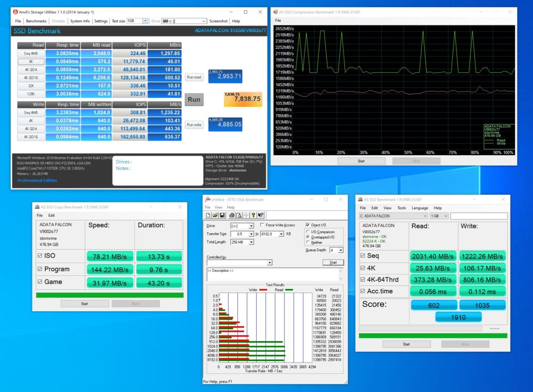The width and height of the screenshot is (533, 392).
Task: Open System Info in Anvil's menu bar
Action: (x=80, y=21)
